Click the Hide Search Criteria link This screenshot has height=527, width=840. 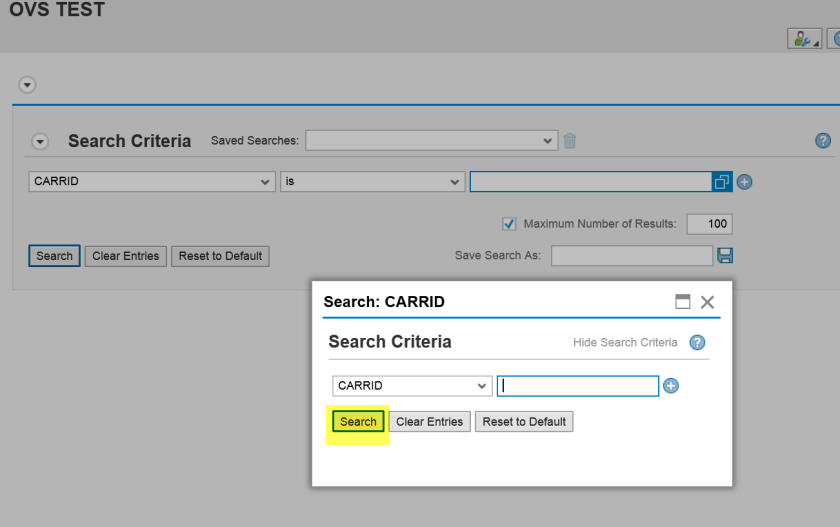(625, 342)
